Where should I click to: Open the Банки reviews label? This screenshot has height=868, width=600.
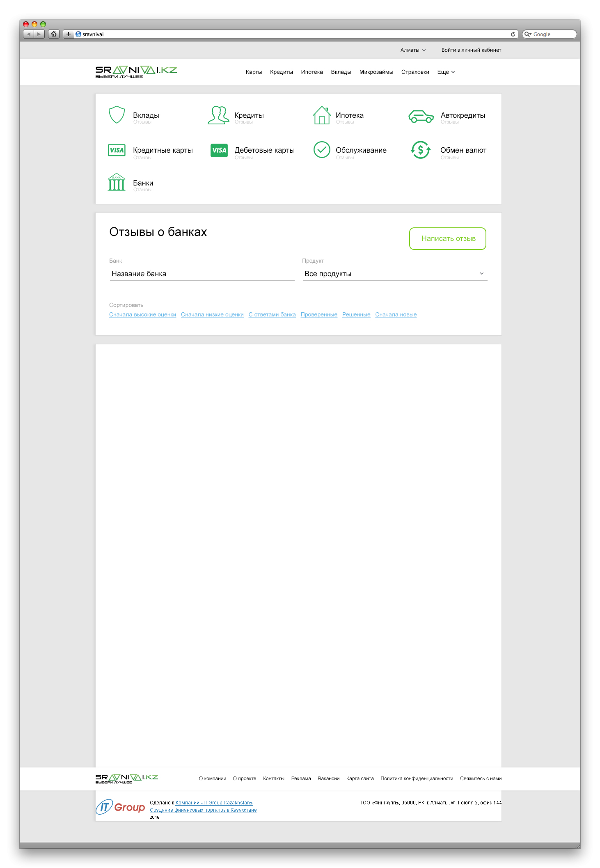pyautogui.click(x=143, y=183)
